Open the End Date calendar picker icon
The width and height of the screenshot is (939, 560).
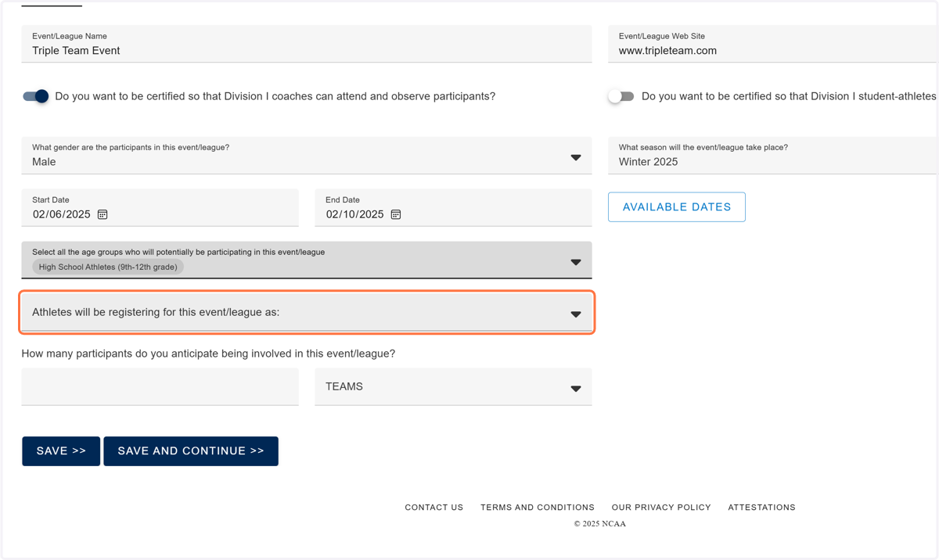click(x=396, y=214)
